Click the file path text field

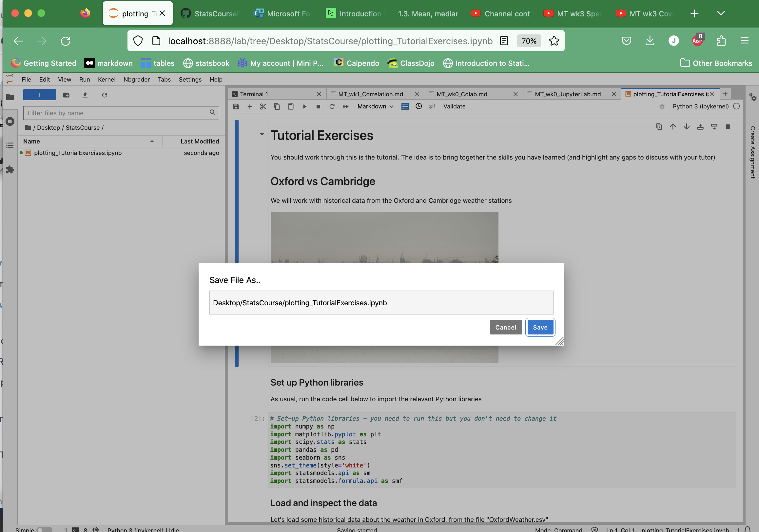pos(381,303)
